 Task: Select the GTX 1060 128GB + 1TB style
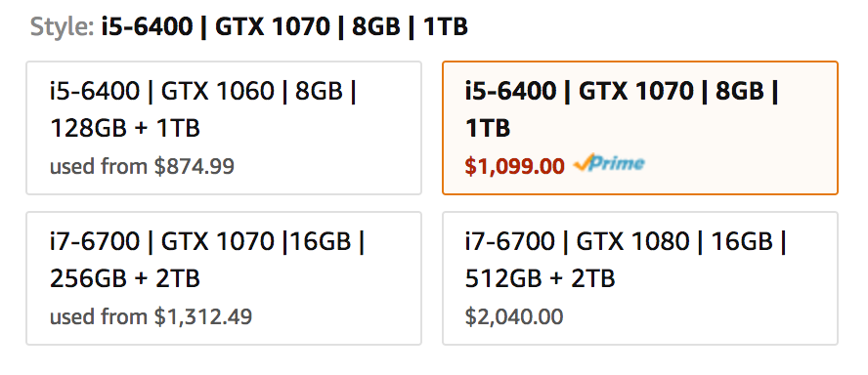(224, 128)
